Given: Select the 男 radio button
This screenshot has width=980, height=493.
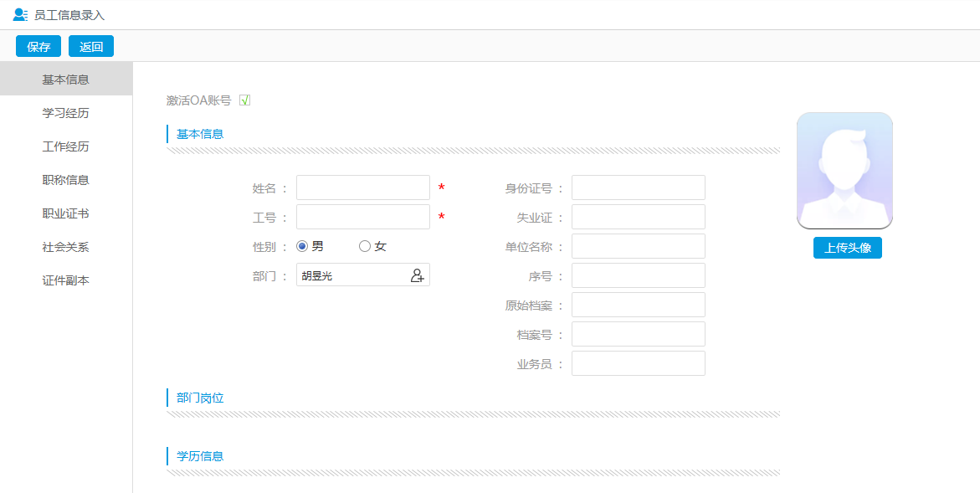Looking at the screenshot, I should (x=302, y=246).
